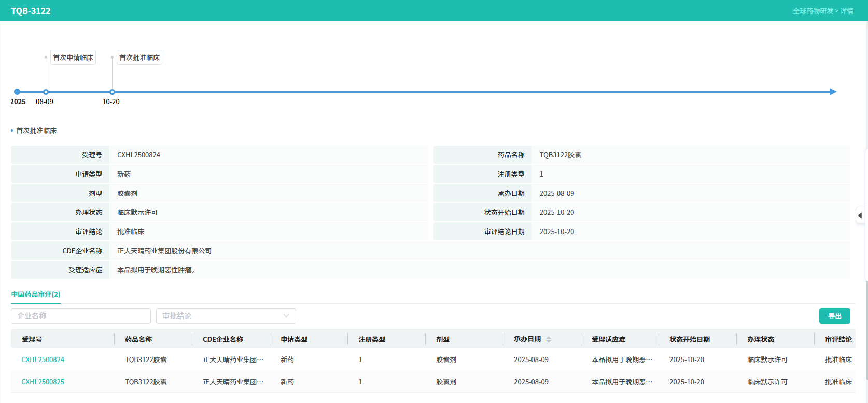Screen dimensions: 868x403
Task: Open the 审批结论 dropdown filter
Action: point(226,316)
